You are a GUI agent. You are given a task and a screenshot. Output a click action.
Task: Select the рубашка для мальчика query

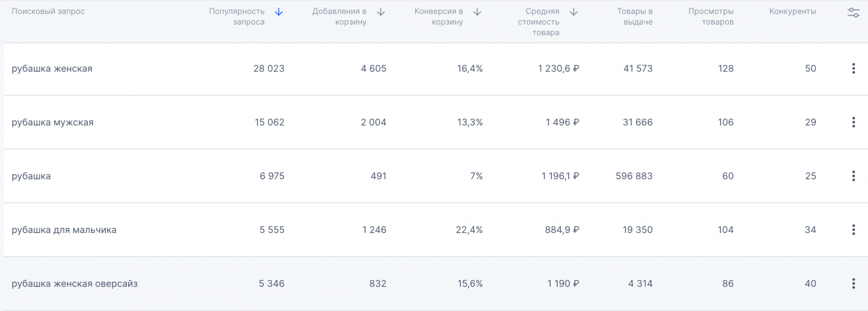point(64,230)
